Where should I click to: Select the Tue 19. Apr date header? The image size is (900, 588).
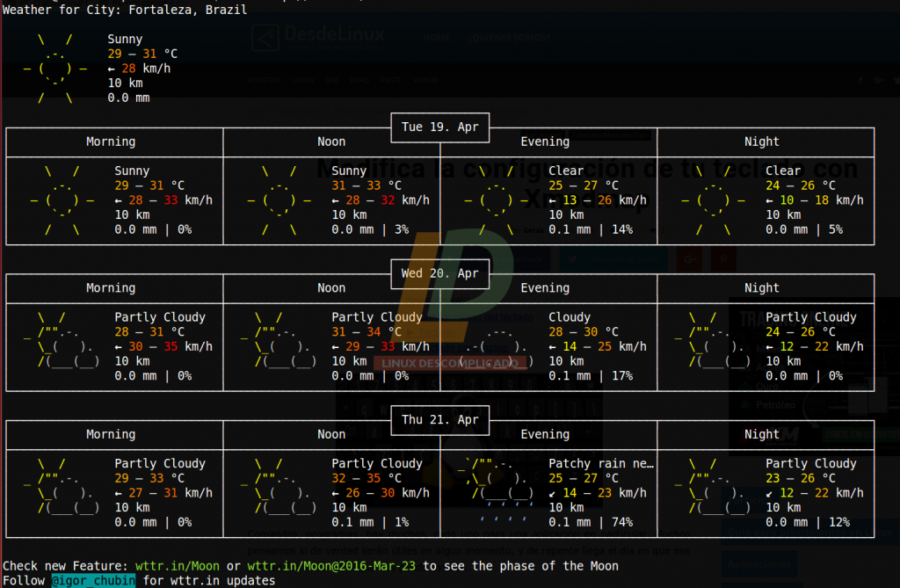click(439, 127)
